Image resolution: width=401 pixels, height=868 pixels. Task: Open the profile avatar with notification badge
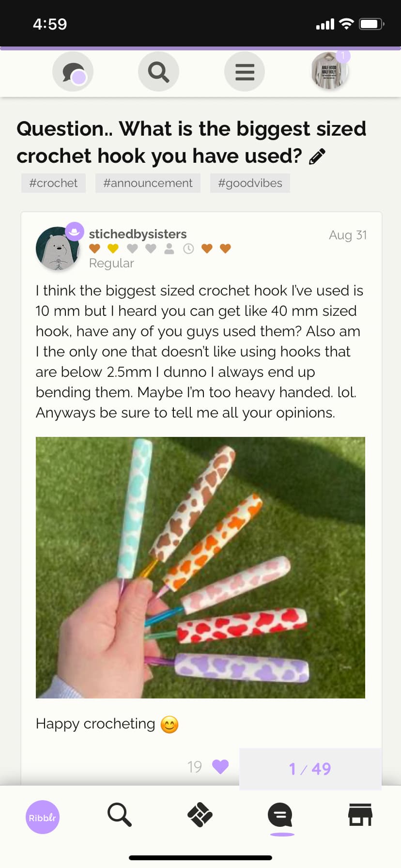tap(330, 71)
